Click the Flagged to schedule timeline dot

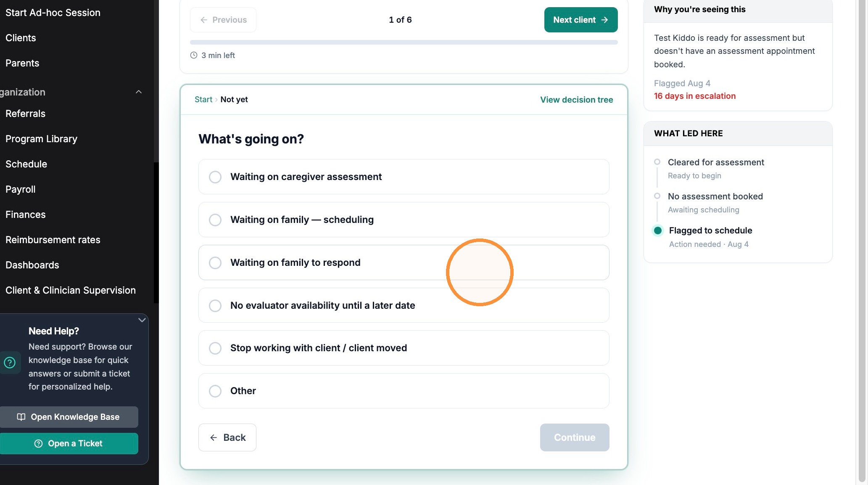[x=658, y=231]
